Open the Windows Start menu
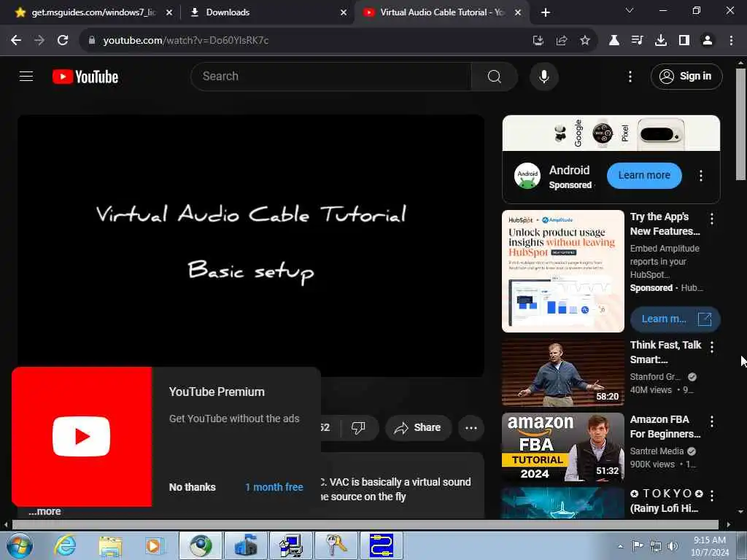This screenshot has height=560, width=747. pos(20,545)
